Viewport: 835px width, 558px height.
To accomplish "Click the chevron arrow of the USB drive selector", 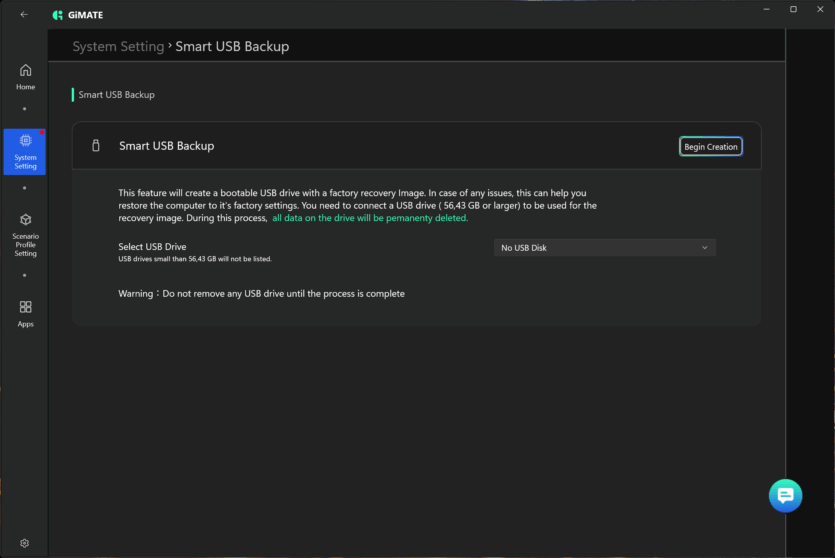I will tap(704, 248).
